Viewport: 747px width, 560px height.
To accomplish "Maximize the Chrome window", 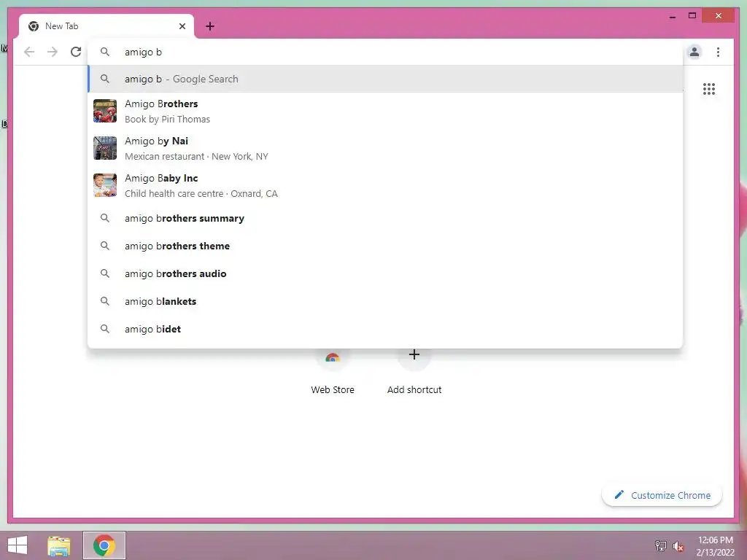I will click(692, 16).
